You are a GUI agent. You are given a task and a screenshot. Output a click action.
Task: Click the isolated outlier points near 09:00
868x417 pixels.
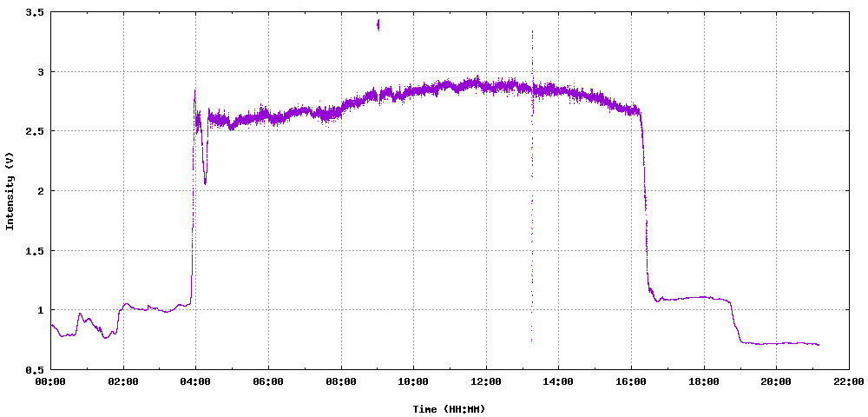point(378,25)
